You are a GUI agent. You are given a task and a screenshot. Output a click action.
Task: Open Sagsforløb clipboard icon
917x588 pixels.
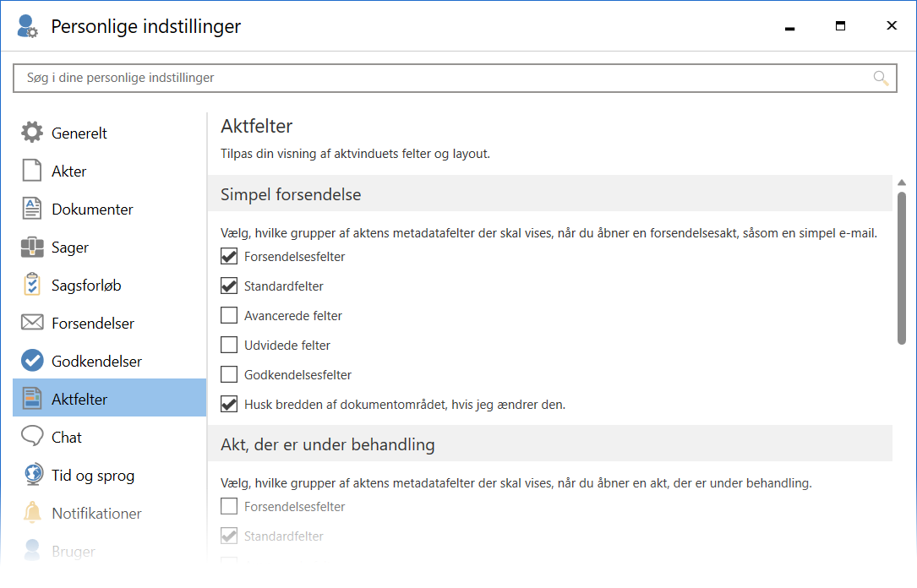31,286
